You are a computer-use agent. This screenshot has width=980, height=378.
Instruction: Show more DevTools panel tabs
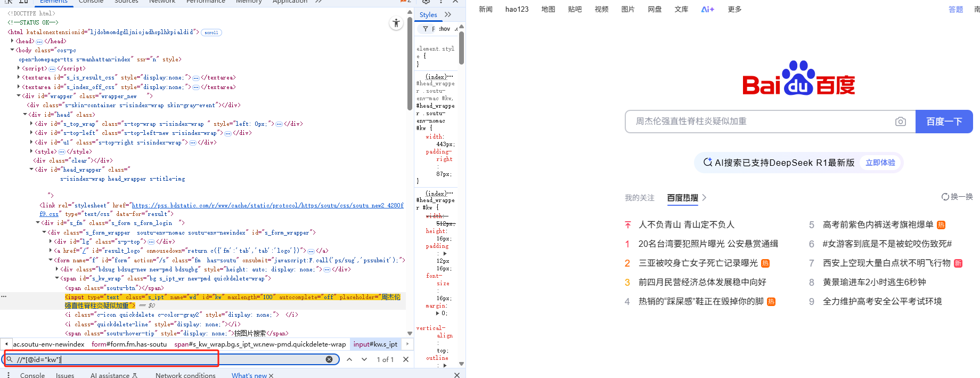pyautogui.click(x=318, y=2)
